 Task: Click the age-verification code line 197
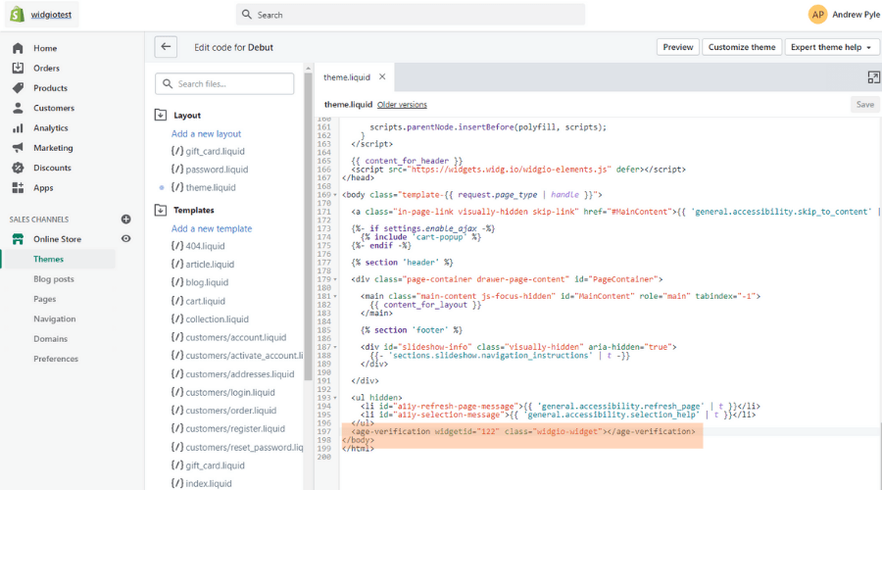[523, 431]
